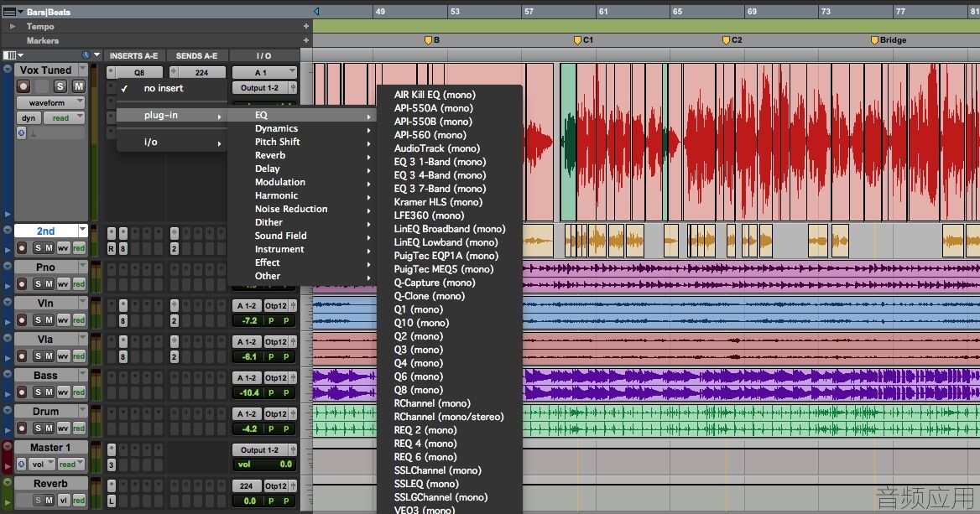This screenshot has width=980, height=514.
Task: Click insert 3 on Master 1 track
Action: coord(112,465)
